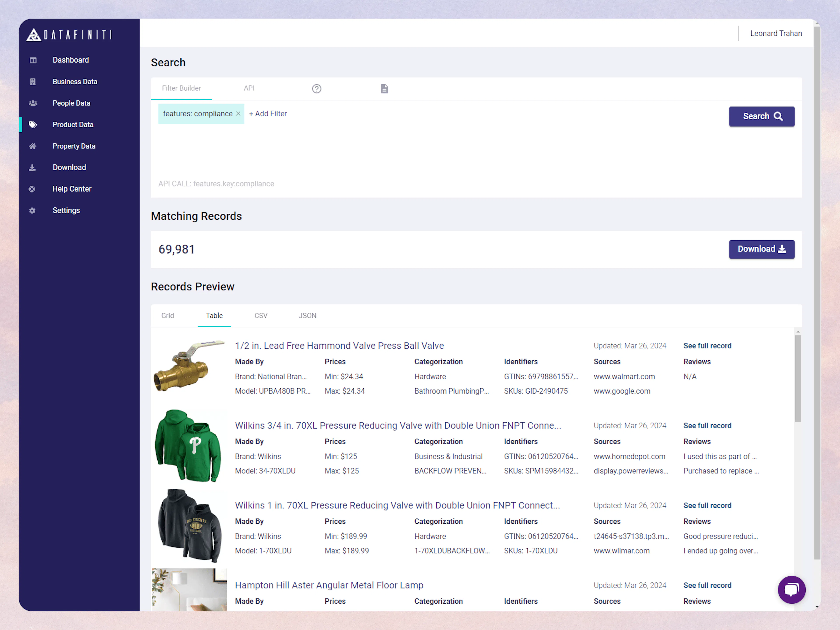840x630 pixels.
Task: Switch records preview to JSON view
Action: [x=308, y=315]
